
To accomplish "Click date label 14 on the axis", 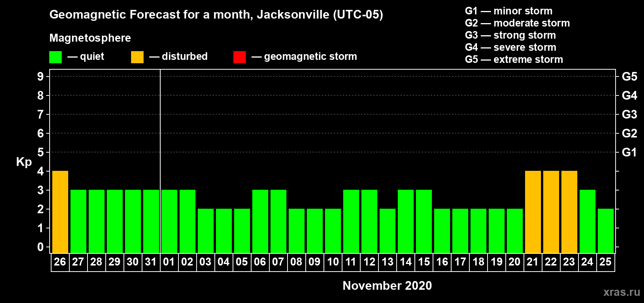I will tap(406, 262).
